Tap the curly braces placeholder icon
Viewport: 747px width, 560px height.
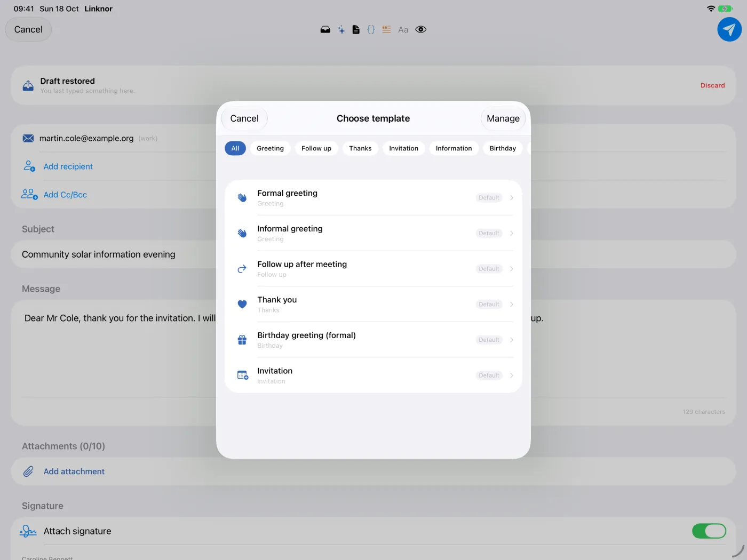[371, 30]
